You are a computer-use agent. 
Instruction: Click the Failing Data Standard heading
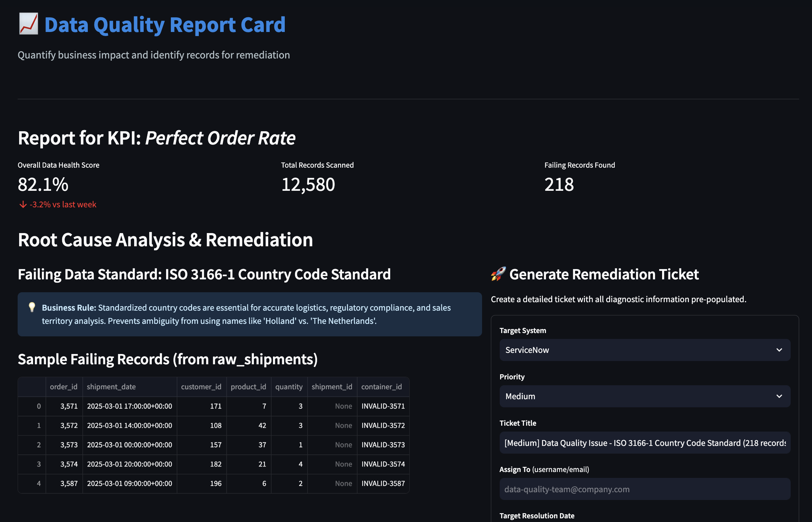pyautogui.click(x=204, y=274)
